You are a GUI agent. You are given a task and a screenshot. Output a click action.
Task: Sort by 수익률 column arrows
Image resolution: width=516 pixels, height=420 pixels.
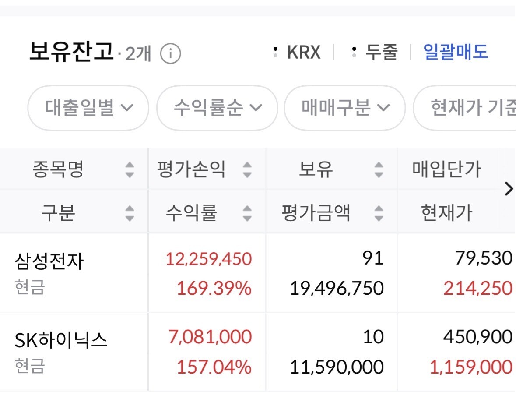[247, 213]
